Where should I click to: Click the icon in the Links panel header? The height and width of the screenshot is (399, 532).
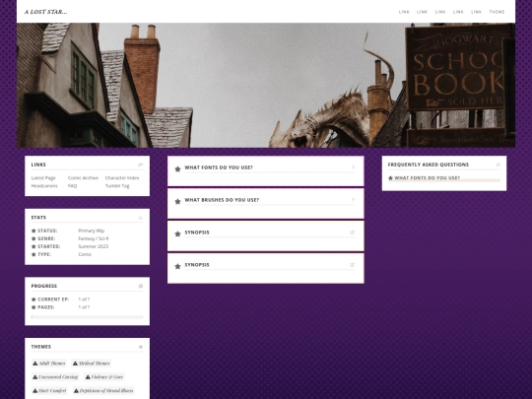pos(141,165)
